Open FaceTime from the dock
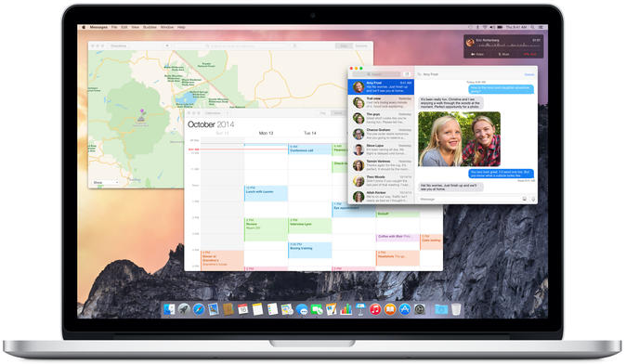Image resolution: width=626 pixels, height=364 pixels. pos(316,309)
